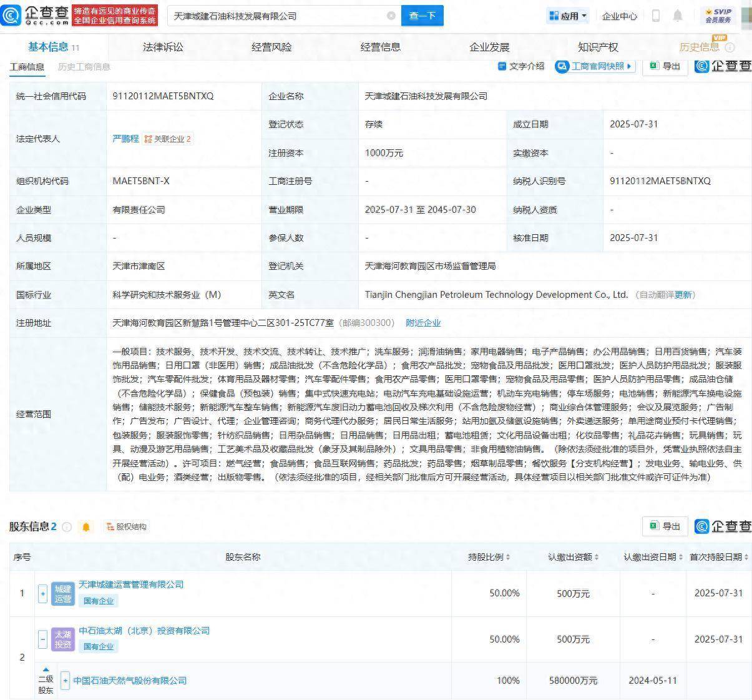Click the info icon beside 历史信息
This screenshot has width=752, height=700.
pos(730,47)
